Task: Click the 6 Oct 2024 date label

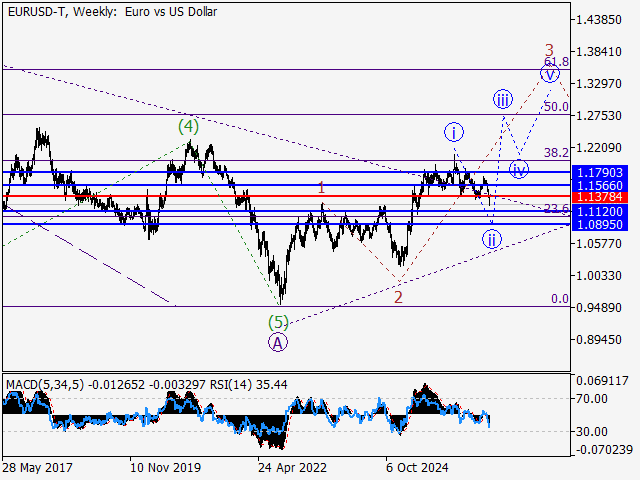Action: click(x=417, y=468)
